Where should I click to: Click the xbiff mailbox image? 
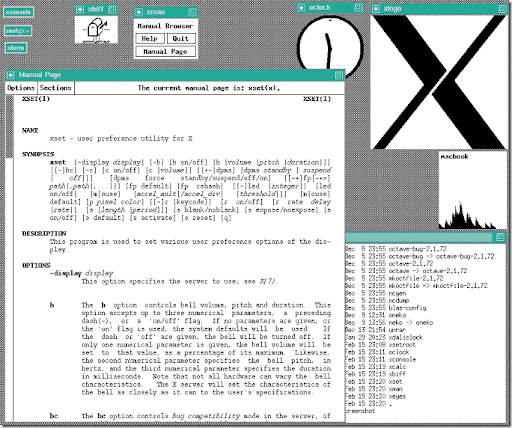click(x=96, y=30)
